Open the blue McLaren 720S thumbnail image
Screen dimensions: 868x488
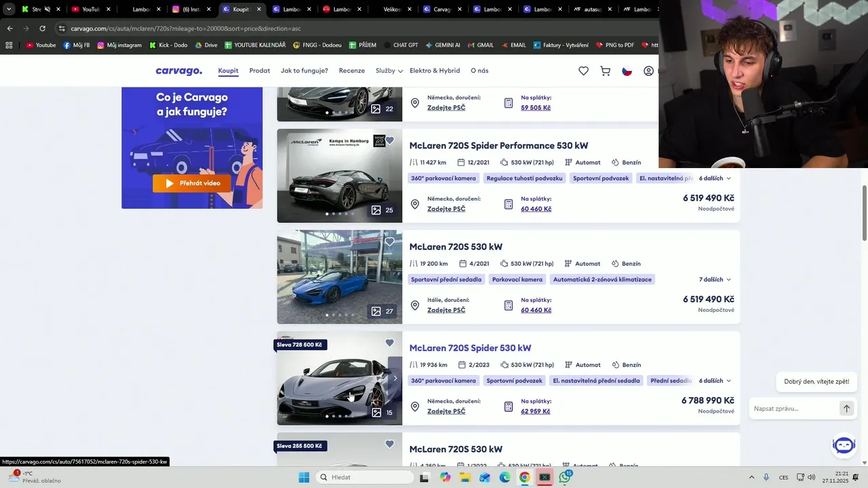[x=339, y=277]
